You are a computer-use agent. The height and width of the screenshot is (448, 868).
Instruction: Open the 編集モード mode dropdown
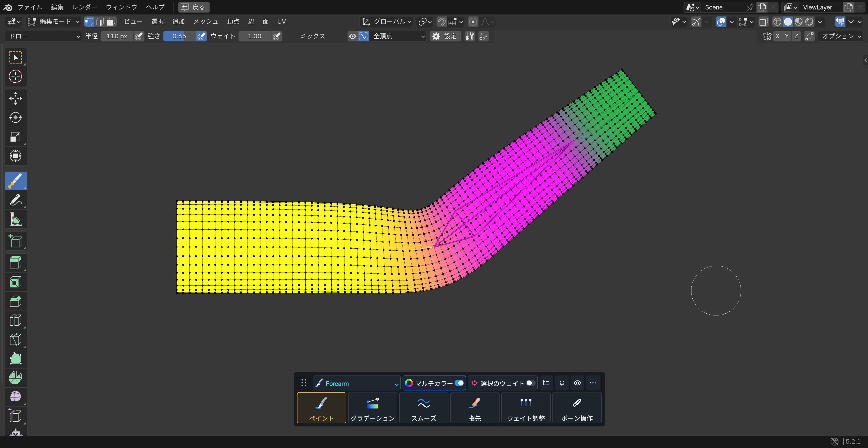54,21
